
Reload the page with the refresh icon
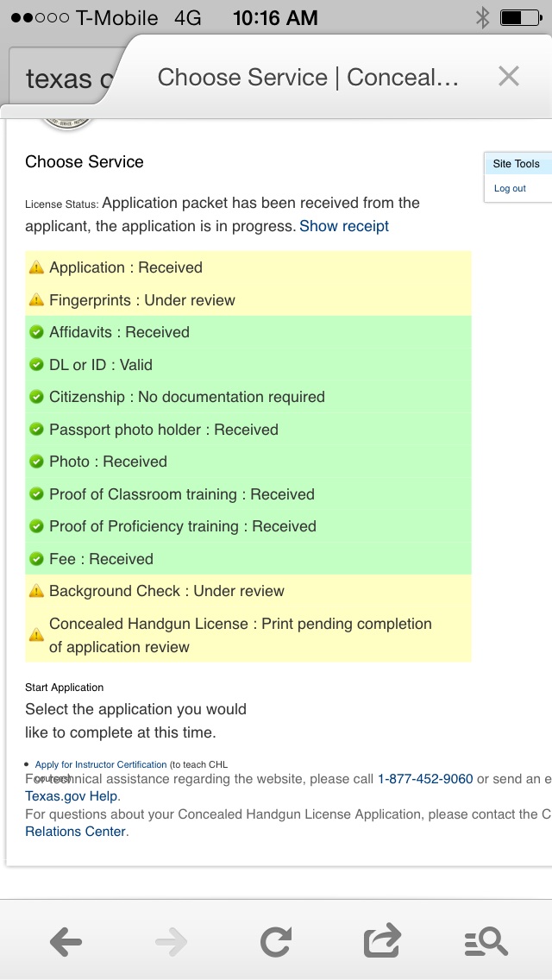(x=276, y=941)
